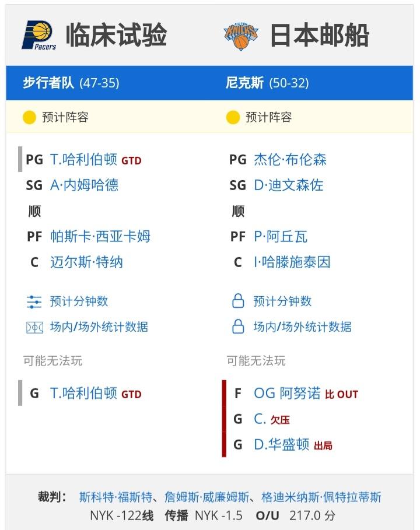This screenshot has width=420, height=530.
Task: Click the Pacers team logo
Action: (39, 35)
